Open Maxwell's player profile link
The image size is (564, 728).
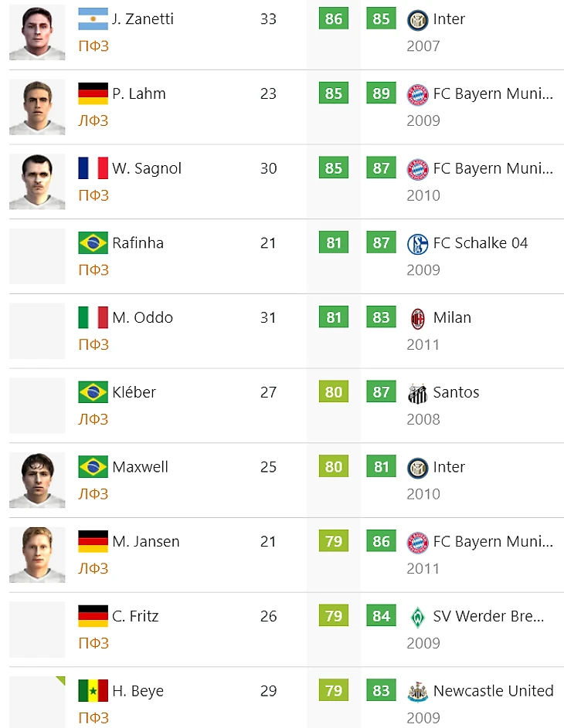point(141,467)
